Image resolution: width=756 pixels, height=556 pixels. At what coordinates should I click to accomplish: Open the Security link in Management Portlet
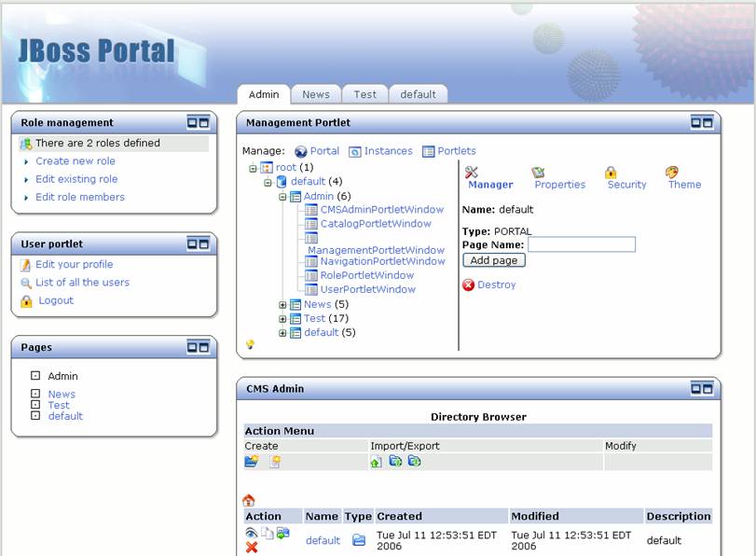click(626, 185)
